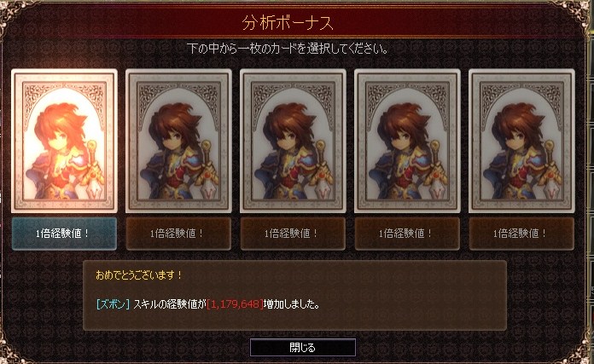This screenshot has width=594, height=364.
Task: Click the card selection instruction text
Action: pyautogui.click(x=288, y=49)
